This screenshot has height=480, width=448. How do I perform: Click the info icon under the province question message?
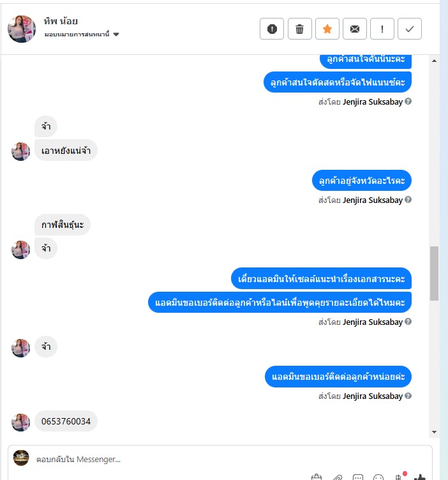408,200
